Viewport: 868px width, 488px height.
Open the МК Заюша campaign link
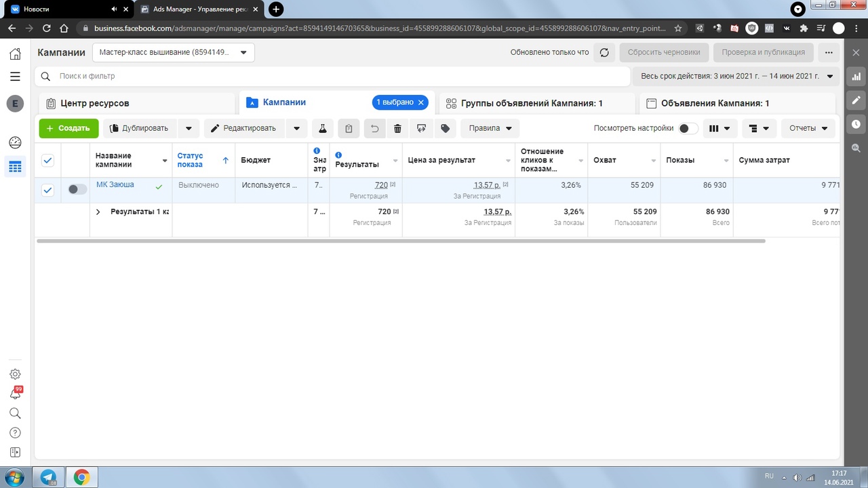click(115, 184)
